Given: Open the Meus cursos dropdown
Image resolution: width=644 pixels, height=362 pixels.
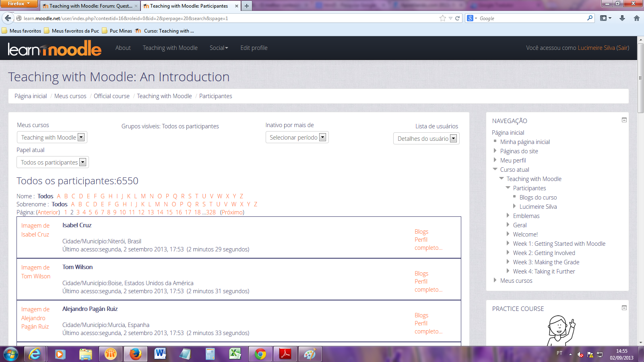Looking at the screenshot, I should coord(52,137).
